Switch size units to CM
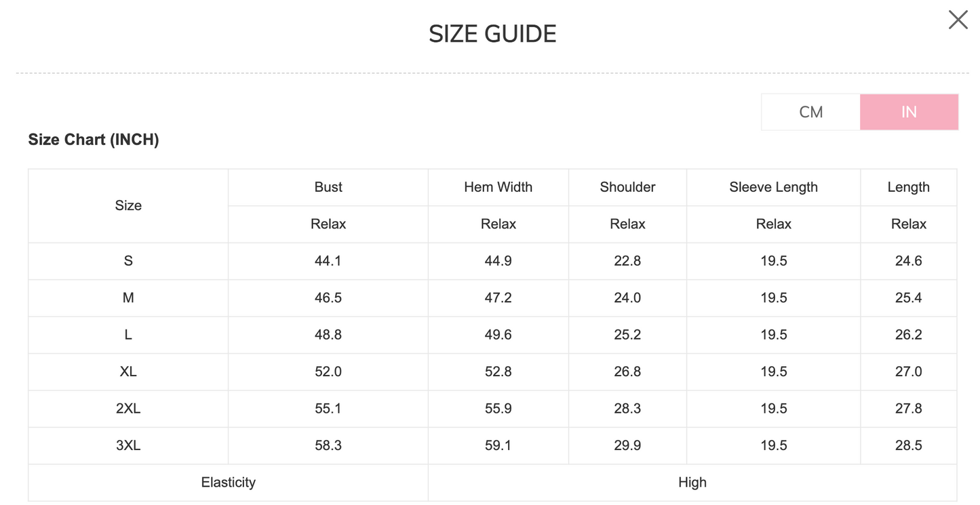980x505 pixels. point(810,112)
